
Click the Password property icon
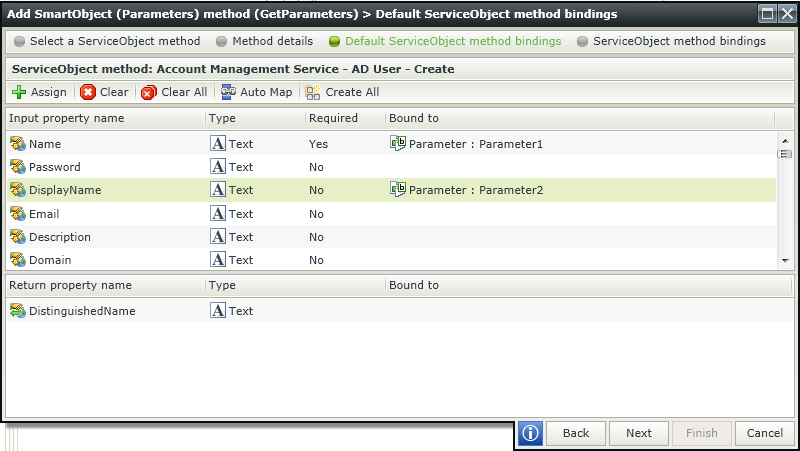coord(18,167)
